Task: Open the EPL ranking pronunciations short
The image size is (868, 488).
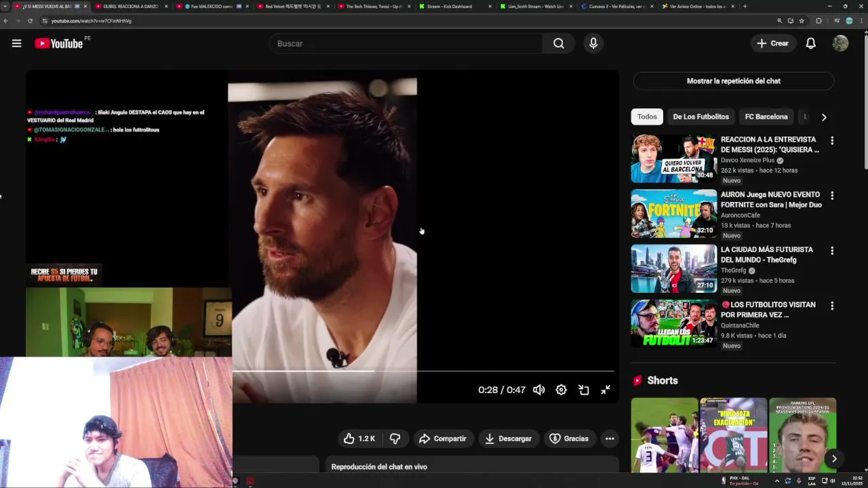Action: point(802,435)
